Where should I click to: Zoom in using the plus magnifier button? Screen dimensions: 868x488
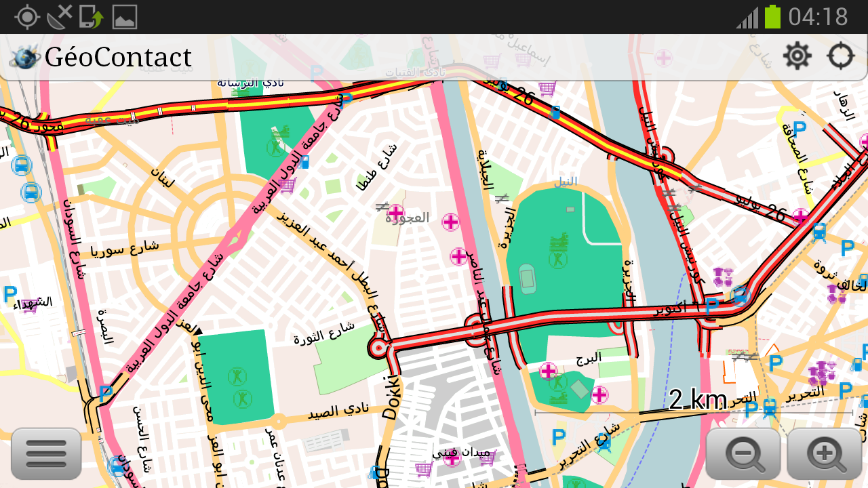pyautogui.click(x=824, y=454)
